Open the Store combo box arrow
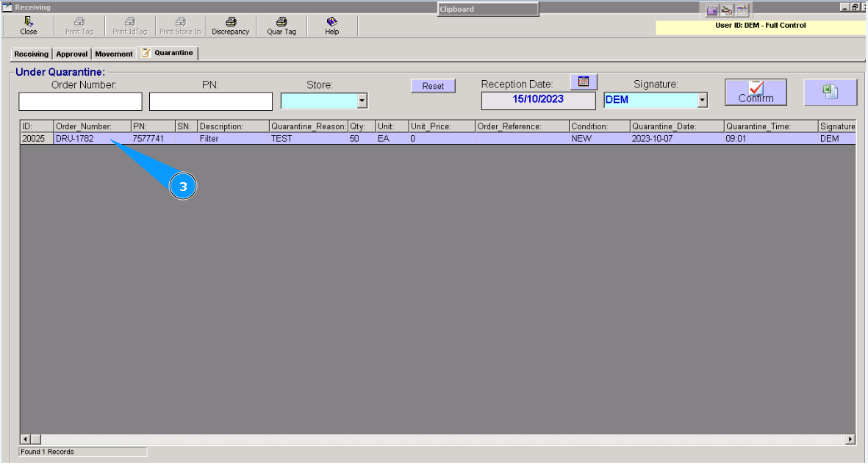The image size is (868, 465). 362,101
